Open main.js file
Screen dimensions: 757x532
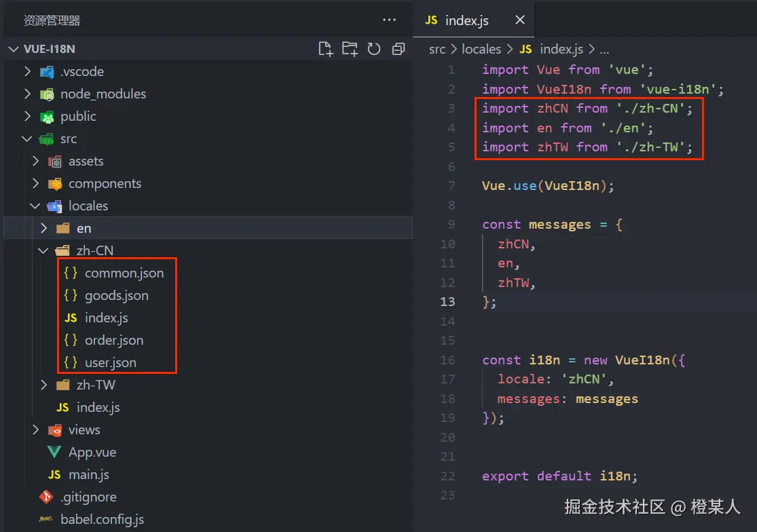pyautogui.click(x=89, y=474)
